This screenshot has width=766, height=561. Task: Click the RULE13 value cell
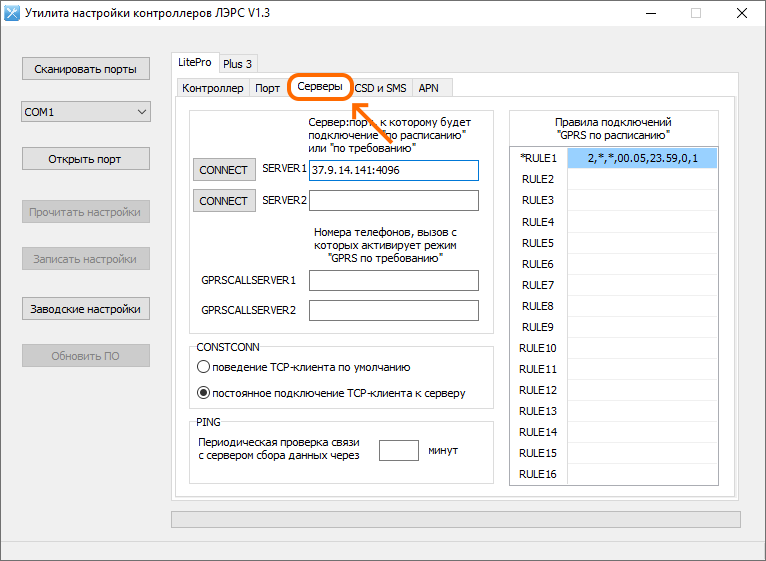[x=642, y=410]
